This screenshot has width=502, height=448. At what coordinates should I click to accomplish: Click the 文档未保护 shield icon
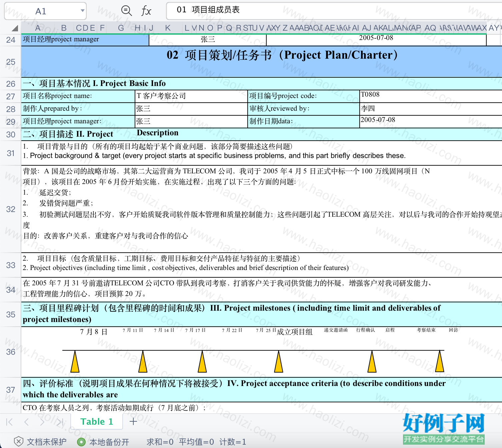click(x=18, y=442)
